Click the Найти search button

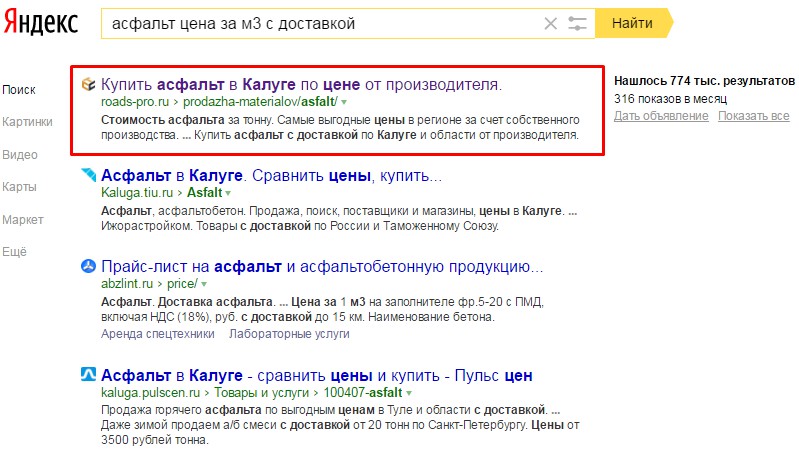point(634,23)
